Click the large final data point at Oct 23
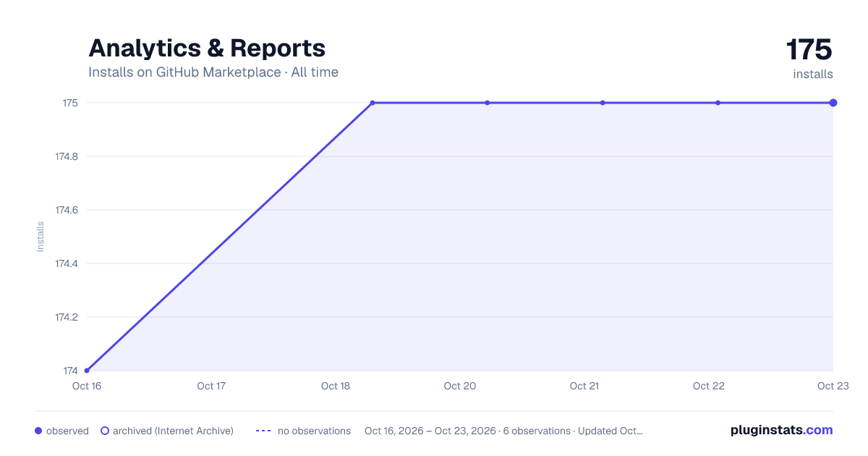Viewport: 868px width, 456px height. (833, 103)
